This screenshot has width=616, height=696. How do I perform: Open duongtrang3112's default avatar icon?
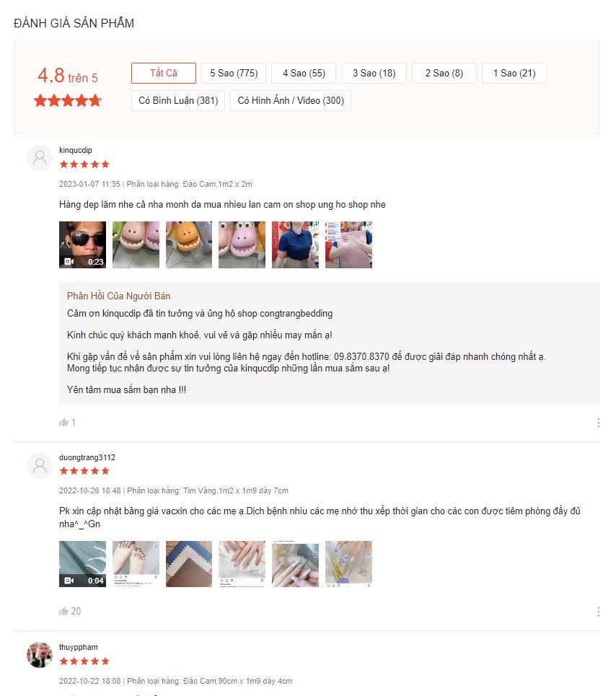pyautogui.click(x=40, y=466)
